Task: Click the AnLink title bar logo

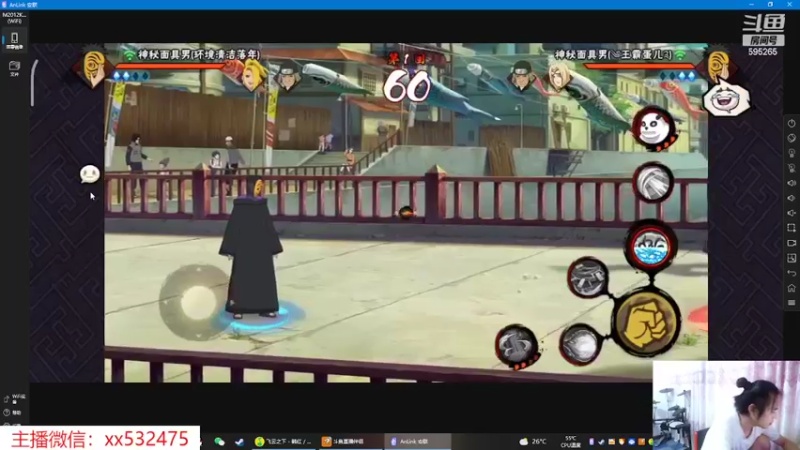Action: click(x=5, y=5)
